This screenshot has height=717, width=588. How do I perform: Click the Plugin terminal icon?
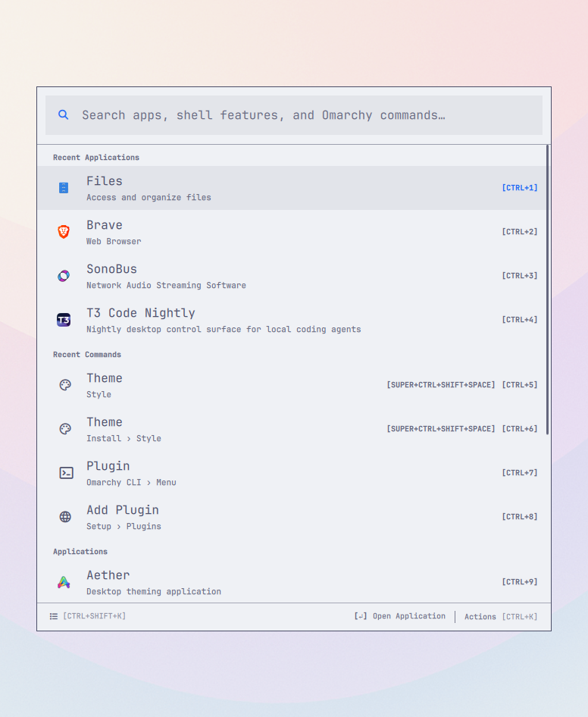point(66,473)
